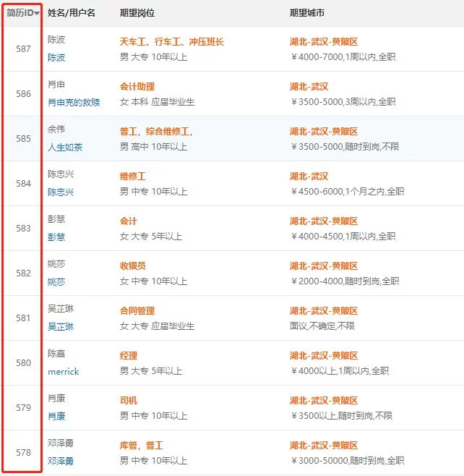This screenshot has width=464, height=476.
Task: Click the 期望城市 column header
Action: [307, 14]
